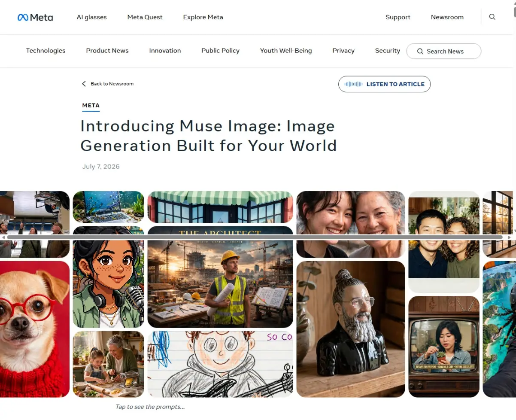This screenshot has height=420, width=516.
Task: Select the Innovation tab
Action: (165, 51)
